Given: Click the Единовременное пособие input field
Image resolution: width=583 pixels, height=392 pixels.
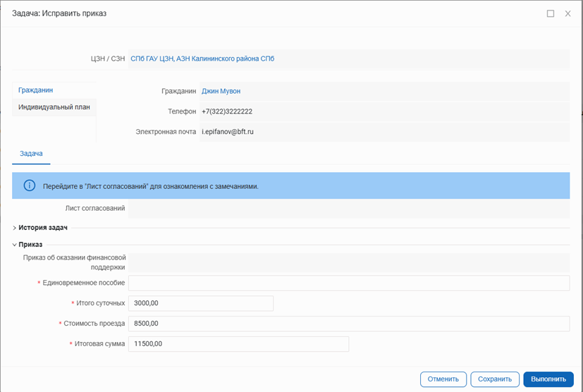Looking at the screenshot, I should [x=348, y=283].
